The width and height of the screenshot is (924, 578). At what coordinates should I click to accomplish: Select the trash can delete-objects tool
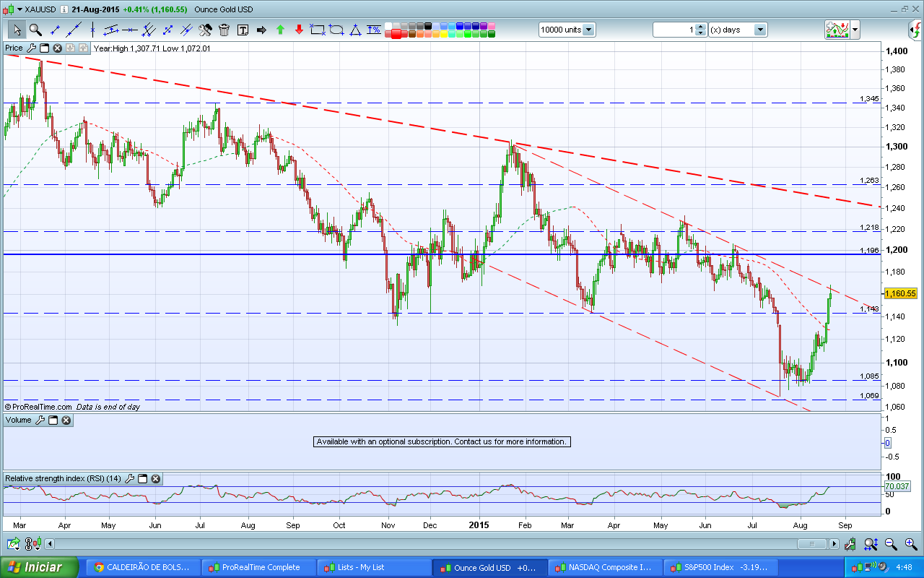[x=224, y=30]
